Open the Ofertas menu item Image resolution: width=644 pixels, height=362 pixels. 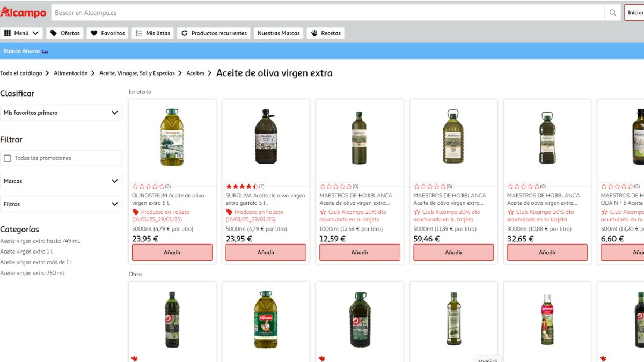pyautogui.click(x=65, y=33)
